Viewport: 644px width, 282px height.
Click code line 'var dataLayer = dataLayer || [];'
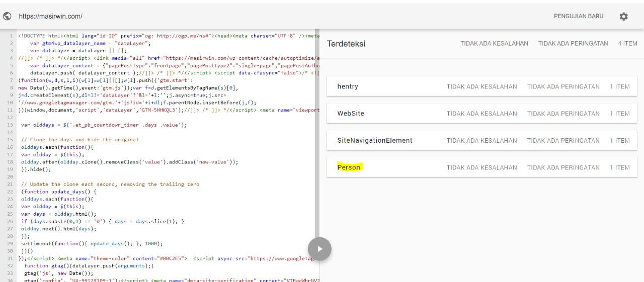[78, 51]
